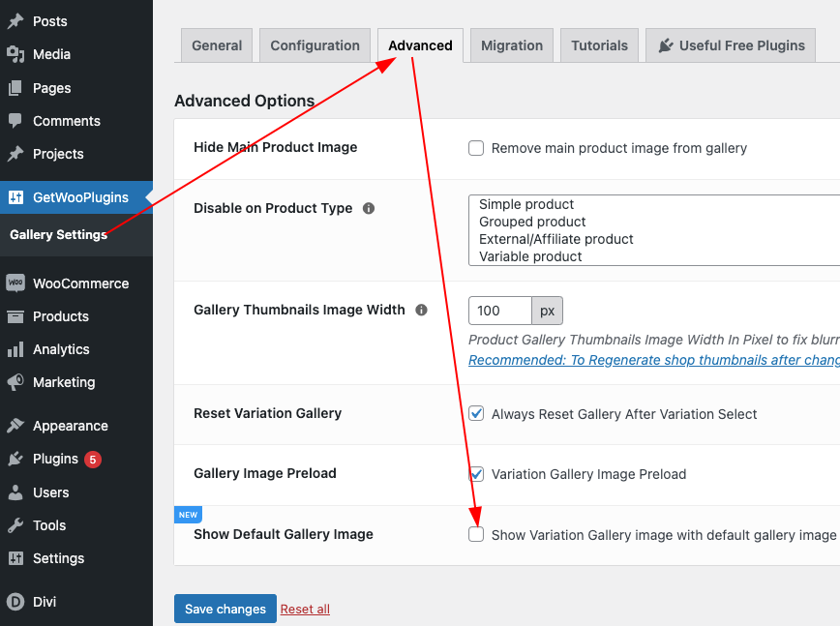
Task: Toggle Variation Gallery Image Preload checkbox
Action: pos(476,474)
